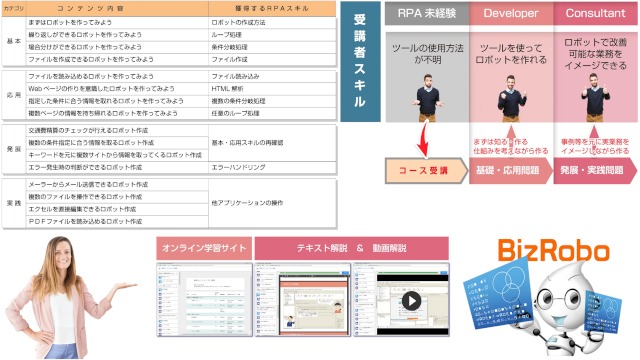The height and width of the screenshot is (360, 640).
Task: Click the 他アプリケーションの操作 skill cell
Action: (x=272, y=203)
